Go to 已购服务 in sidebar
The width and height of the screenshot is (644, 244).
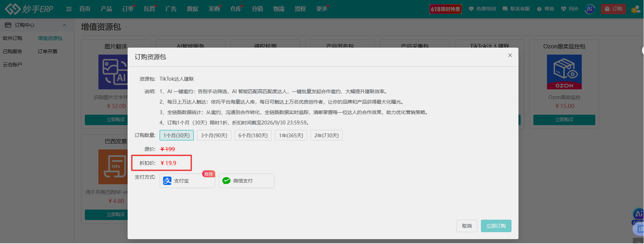[x=13, y=51]
